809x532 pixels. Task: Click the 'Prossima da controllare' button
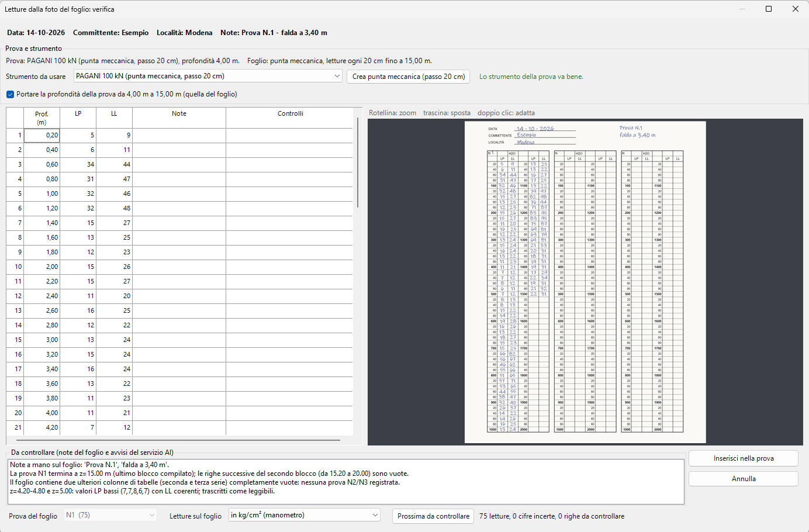point(433,516)
